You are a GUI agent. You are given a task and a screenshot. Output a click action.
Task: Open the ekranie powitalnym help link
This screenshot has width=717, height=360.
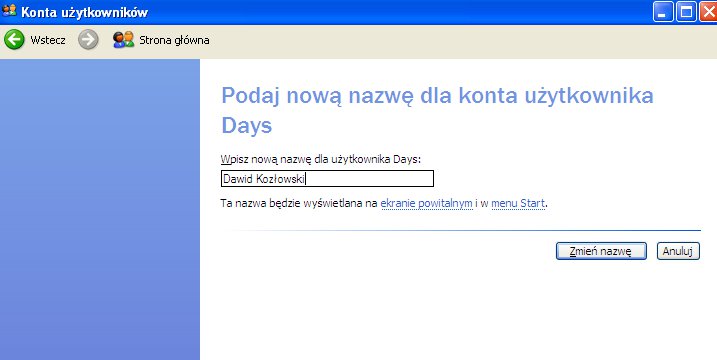pos(426,203)
